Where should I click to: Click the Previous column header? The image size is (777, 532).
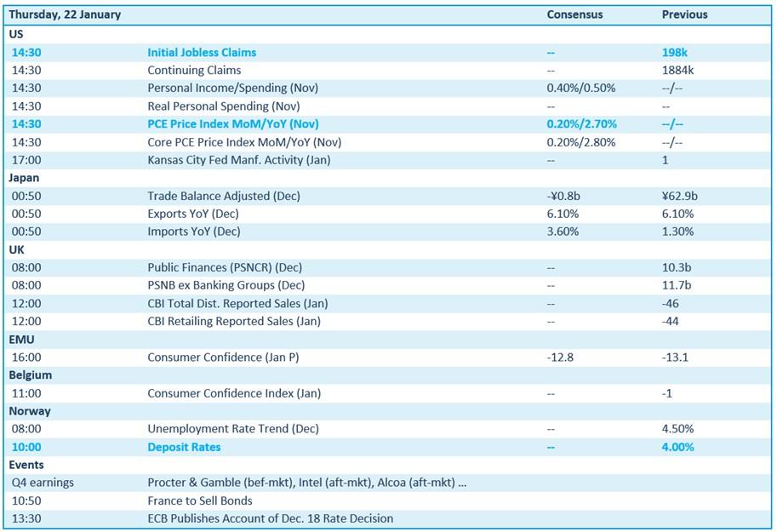click(684, 14)
